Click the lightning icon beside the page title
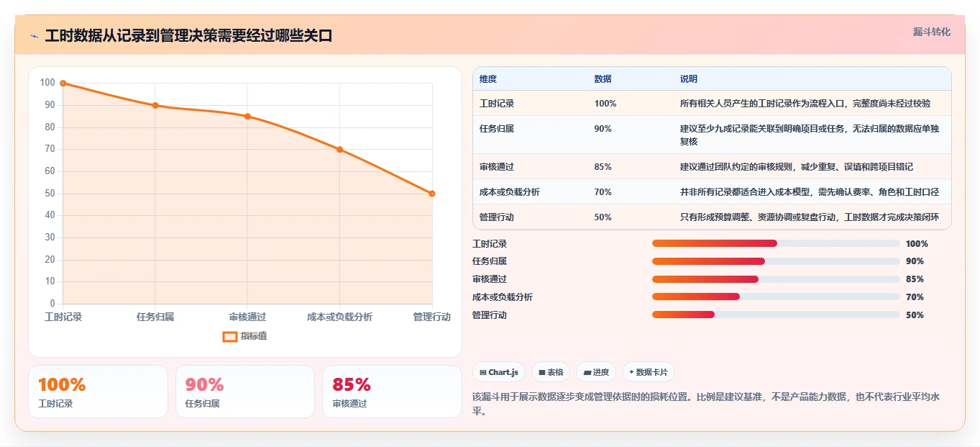 point(34,36)
